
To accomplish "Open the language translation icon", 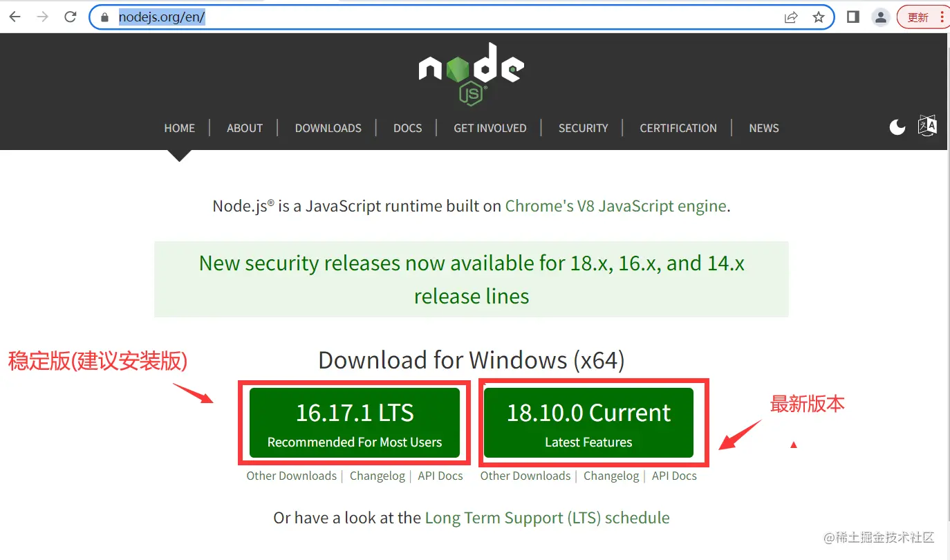I will click(x=927, y=126).
